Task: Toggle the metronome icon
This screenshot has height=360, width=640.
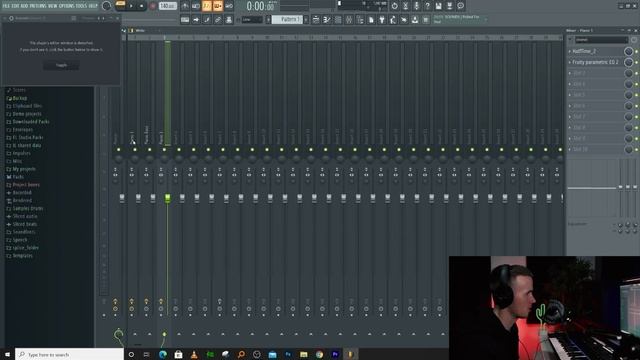Action: click(x=185, y=6)
